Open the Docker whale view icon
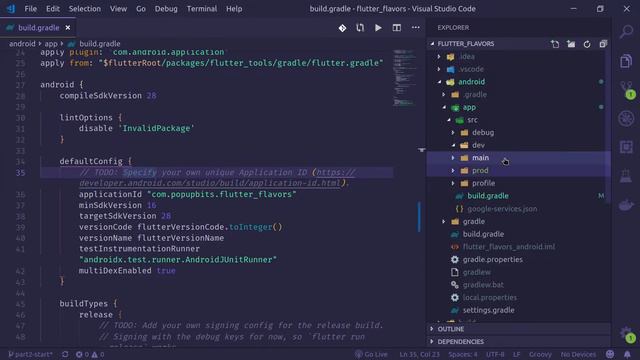640x360 pixels. click(x=626, y=204)
